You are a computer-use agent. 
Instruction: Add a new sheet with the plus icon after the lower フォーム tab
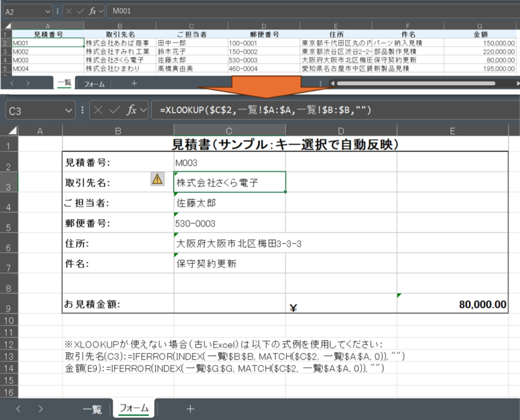pyautogui.click(x=190, y=409)
